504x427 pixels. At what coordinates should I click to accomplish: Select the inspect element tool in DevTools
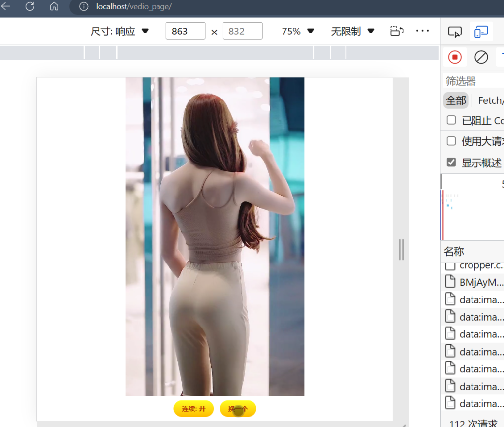[455, 31]
